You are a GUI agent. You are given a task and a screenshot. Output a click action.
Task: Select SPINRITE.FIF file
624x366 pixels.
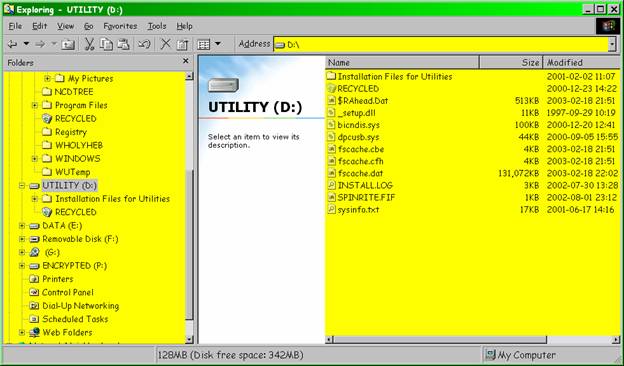(366, 198)
